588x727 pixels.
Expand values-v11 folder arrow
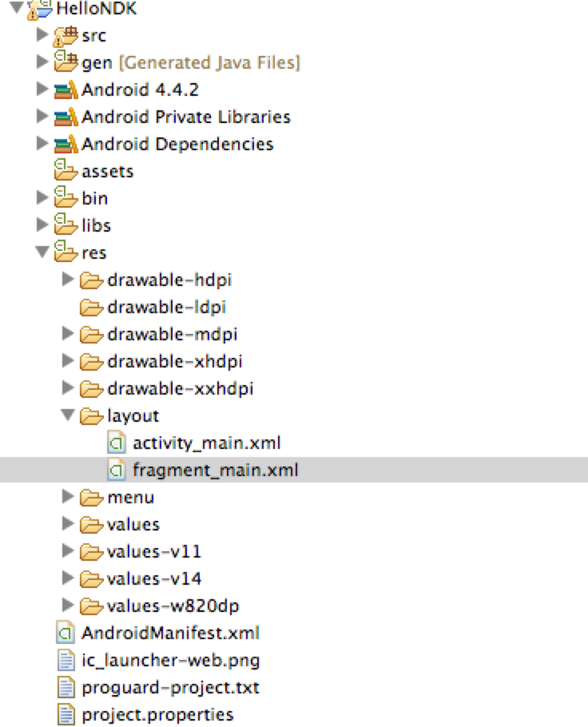[68, 550]
